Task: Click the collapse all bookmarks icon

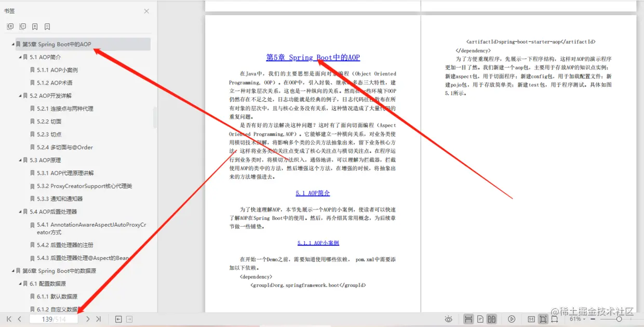Action: [x=22, y=27]
